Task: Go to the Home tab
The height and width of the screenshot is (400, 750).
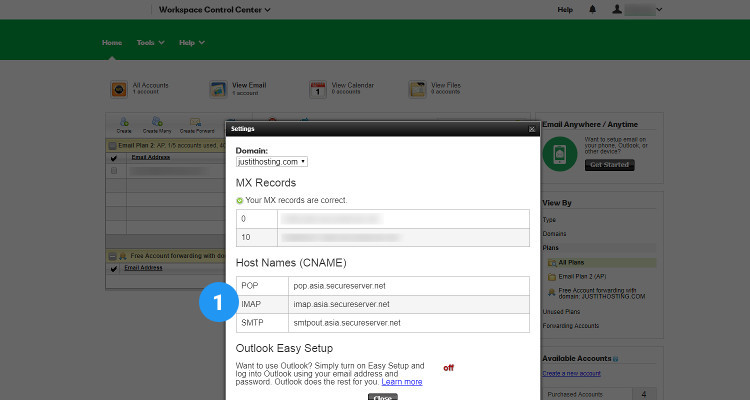Action: tap(112, 43)
